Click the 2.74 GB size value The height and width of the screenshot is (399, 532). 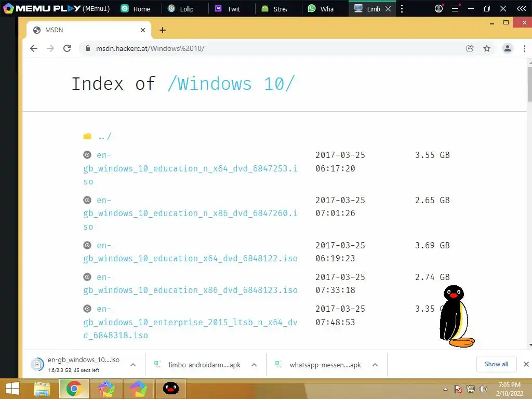click(x=432, y=277)
